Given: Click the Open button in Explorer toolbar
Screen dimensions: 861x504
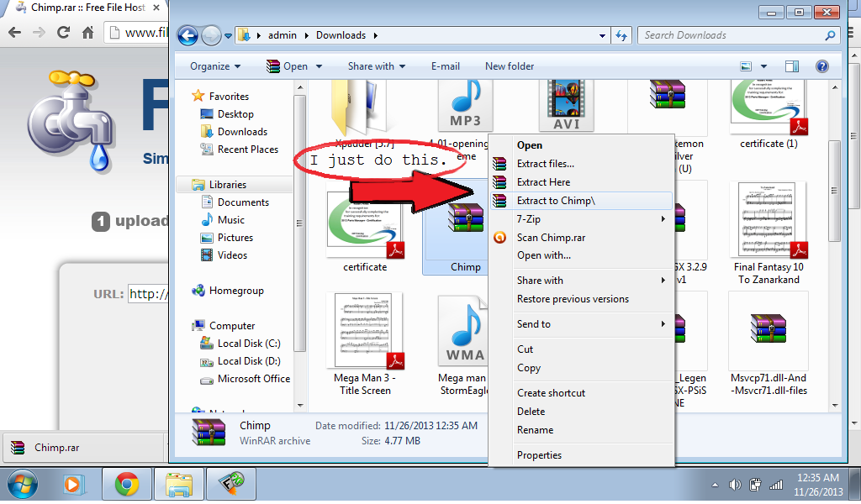Looking at the screenshot, I should click(288, 66).
